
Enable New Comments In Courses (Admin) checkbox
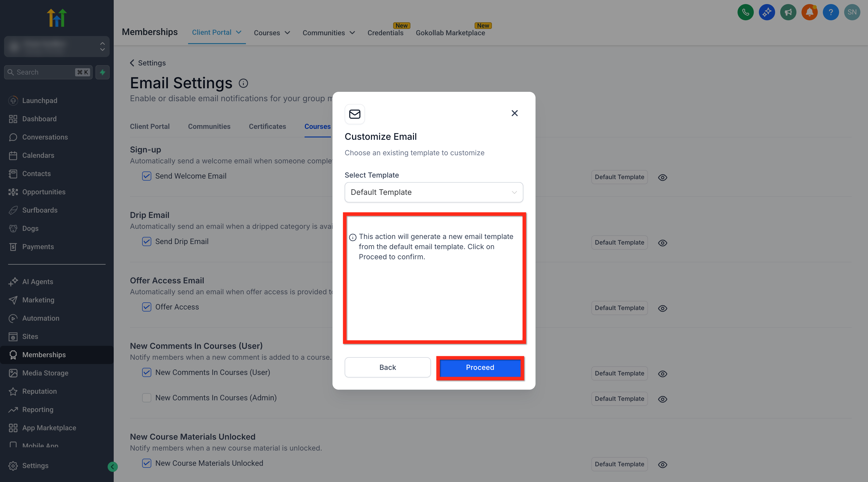pos(147,398)
